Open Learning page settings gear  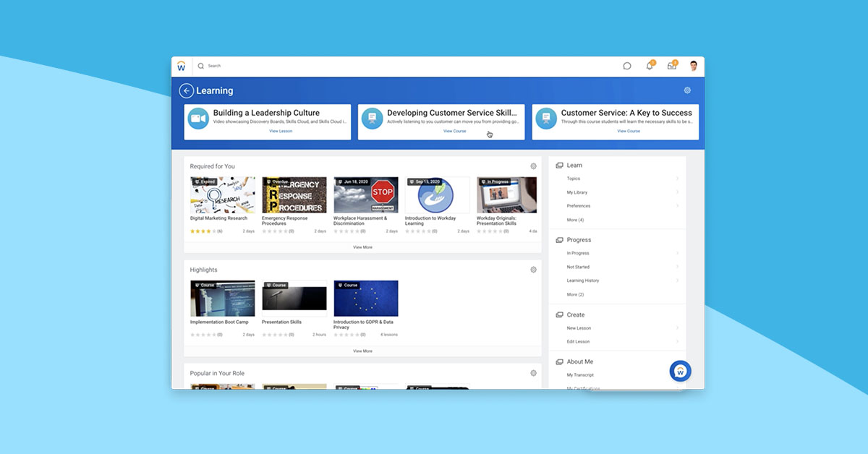click(x=687, y=90)
